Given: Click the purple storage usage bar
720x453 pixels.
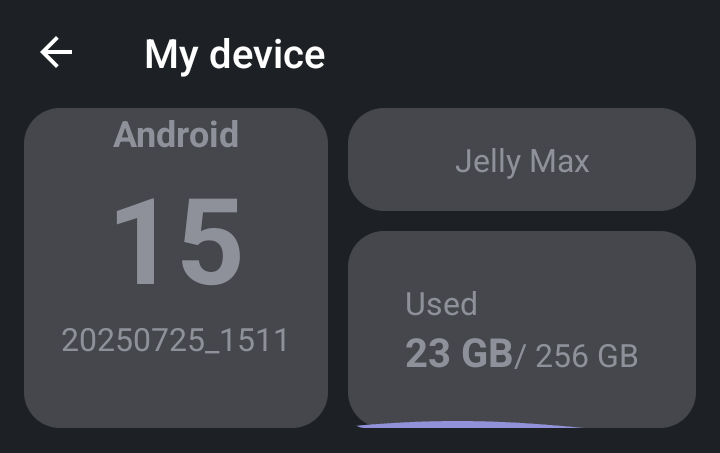Looking at the screenshot, I should [460, 424].
